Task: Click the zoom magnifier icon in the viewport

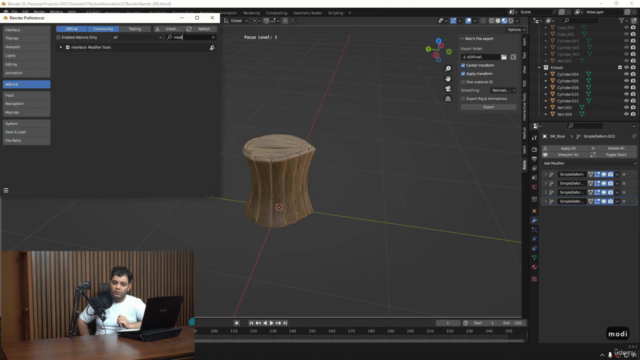Action: coord(448,69)
